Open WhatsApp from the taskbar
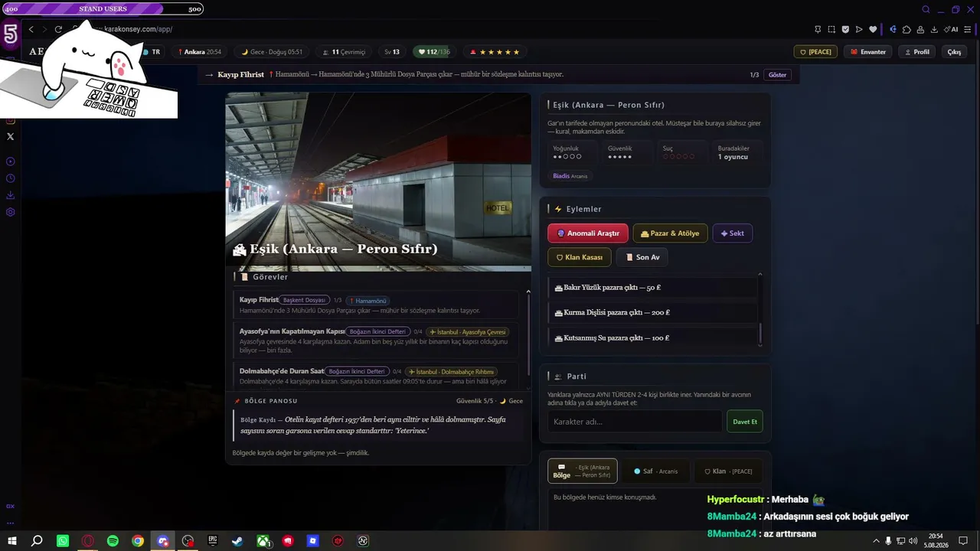The height and width of the screenshot is (551, 980). tap(63, 541)
